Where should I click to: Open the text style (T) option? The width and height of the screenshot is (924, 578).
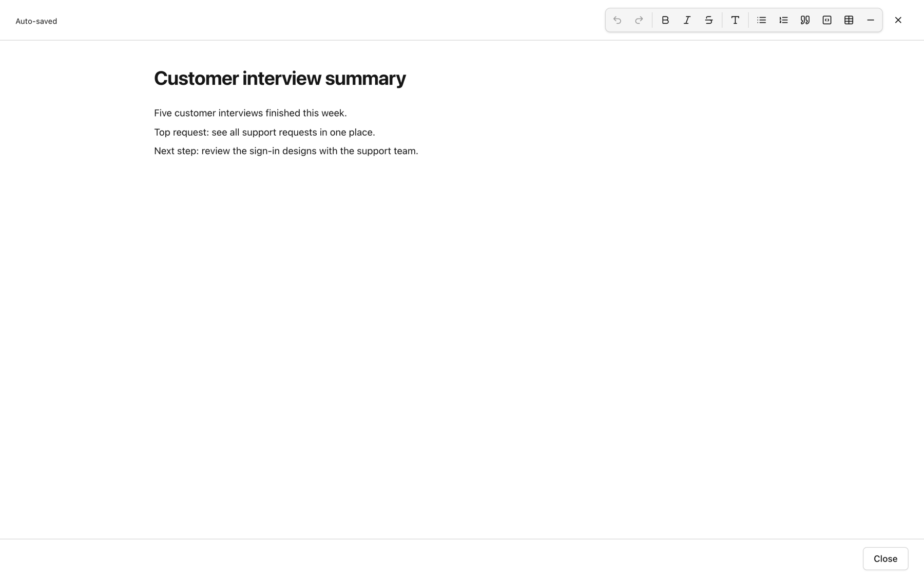click(x=735, y=20)
